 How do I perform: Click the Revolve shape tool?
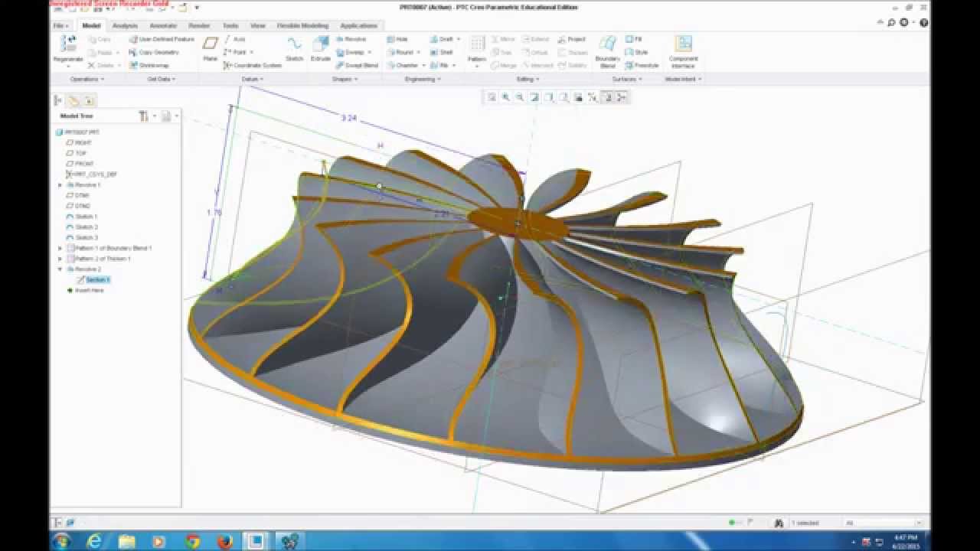(351, 39)
